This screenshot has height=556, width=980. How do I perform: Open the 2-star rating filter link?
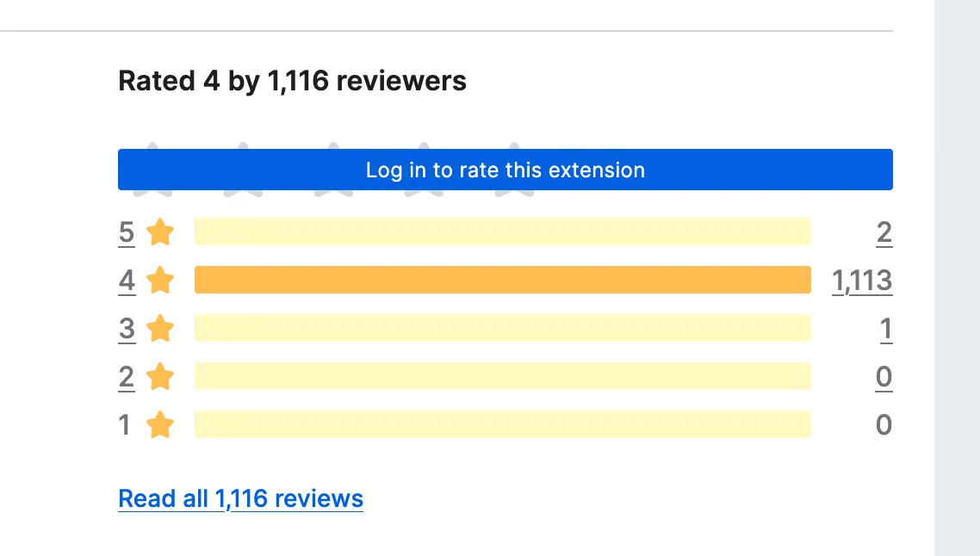(x=126, y=376)
